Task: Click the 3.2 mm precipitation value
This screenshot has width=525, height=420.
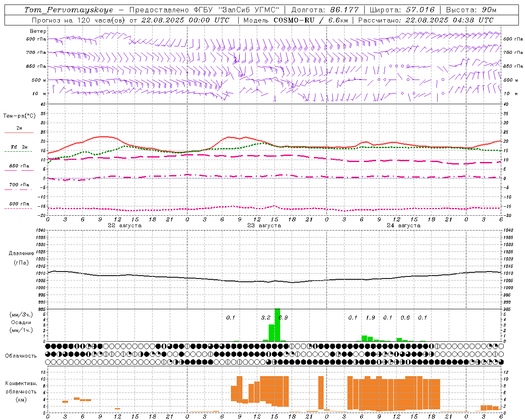Action: 266,318
